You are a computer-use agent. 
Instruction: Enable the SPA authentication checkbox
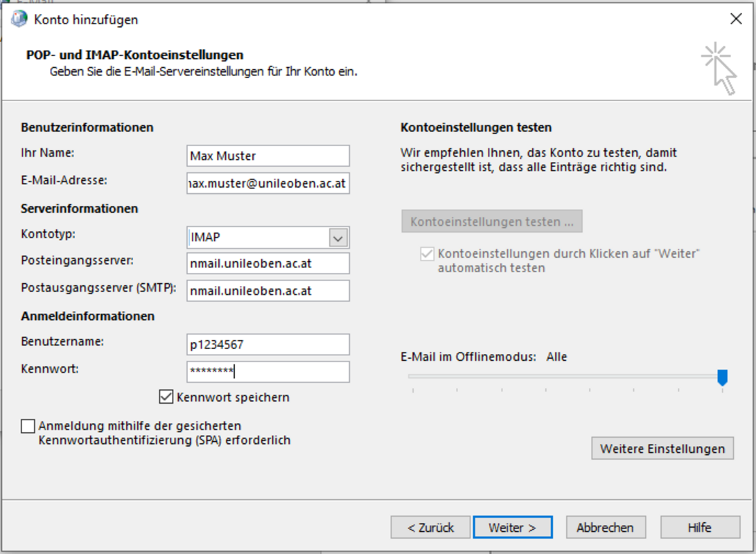click(x=28, y=426)
